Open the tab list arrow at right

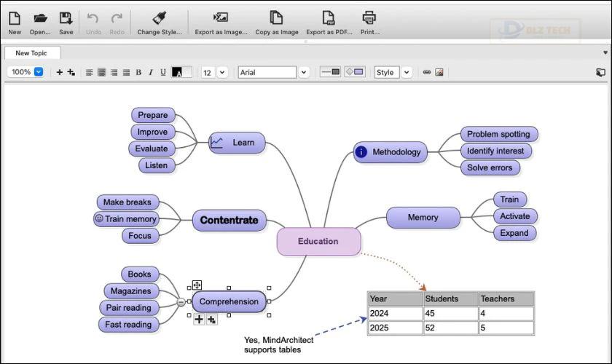point(605,52)
